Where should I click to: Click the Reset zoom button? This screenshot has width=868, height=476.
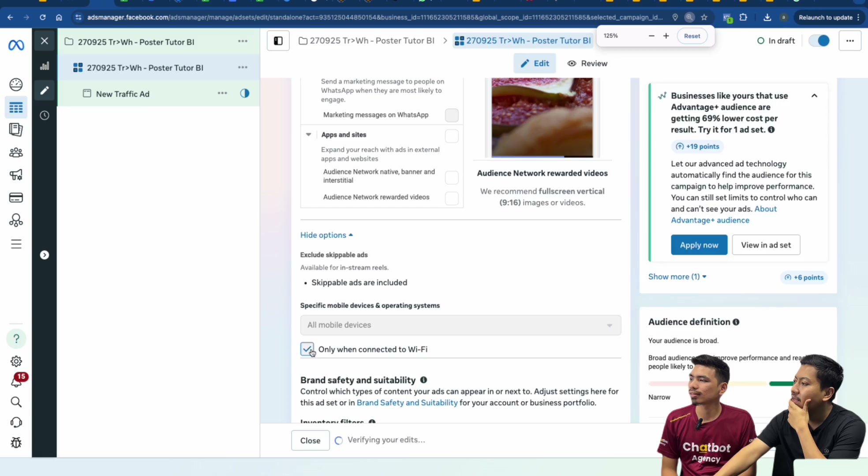692,36
